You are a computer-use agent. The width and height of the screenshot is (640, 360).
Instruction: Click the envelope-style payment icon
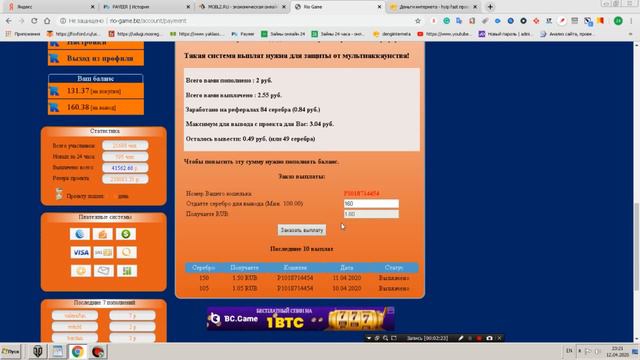103,271
